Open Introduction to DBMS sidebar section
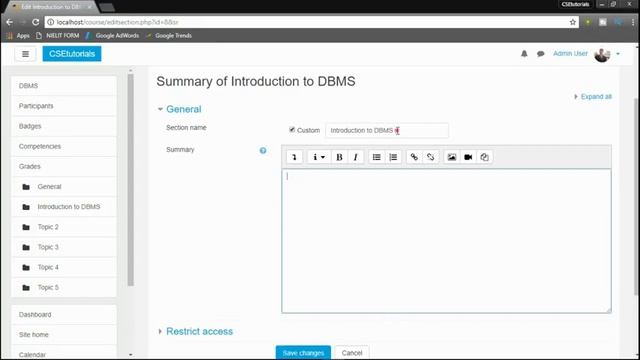640x360 pixels. coord(64,207)
